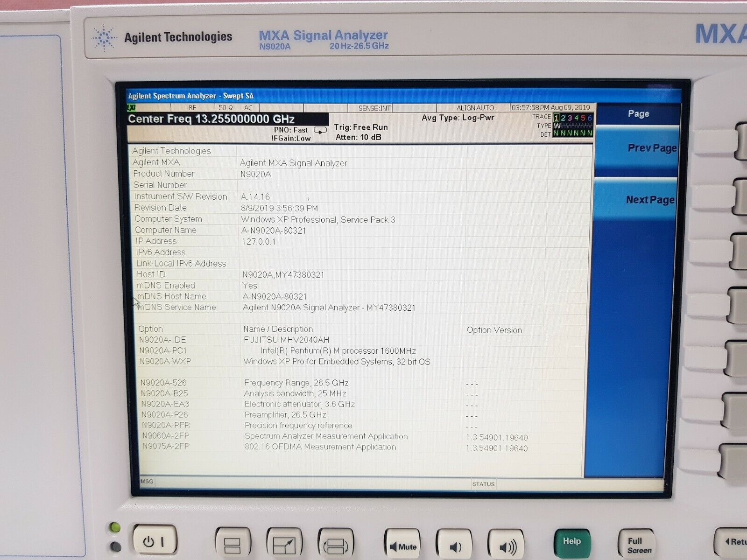Screen dimensions: 747x560
Task: Select trace number 4 in TRACE indicator
Action: click(x=576, y=118)
